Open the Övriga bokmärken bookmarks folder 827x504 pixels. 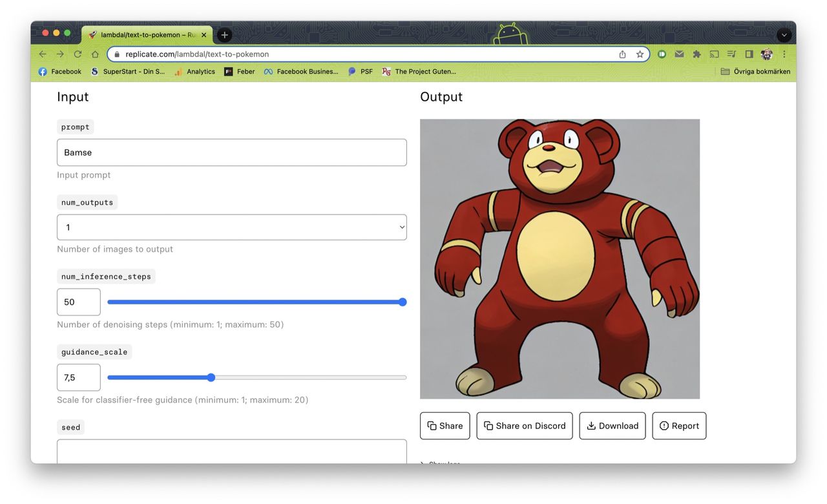click(755, 72)
